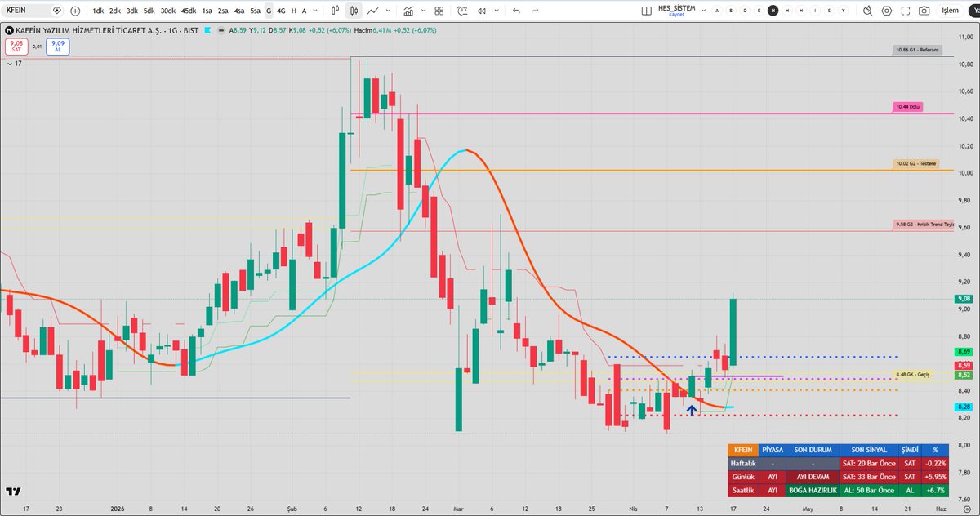Switch to layout S circle
The image size is (980, 516).
(829, 11)
